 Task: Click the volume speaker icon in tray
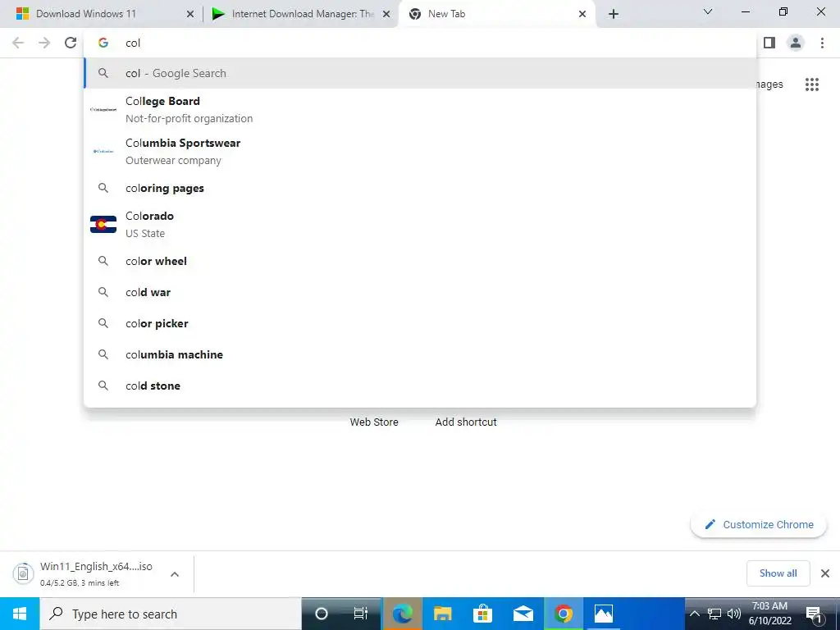[x=734, y=614]
